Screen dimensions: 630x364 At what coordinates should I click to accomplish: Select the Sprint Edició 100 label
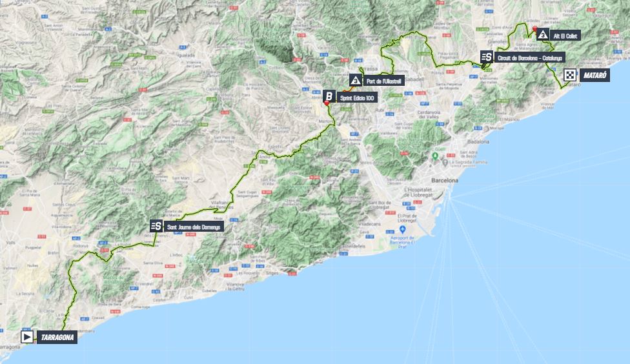[x=357, y=97]
